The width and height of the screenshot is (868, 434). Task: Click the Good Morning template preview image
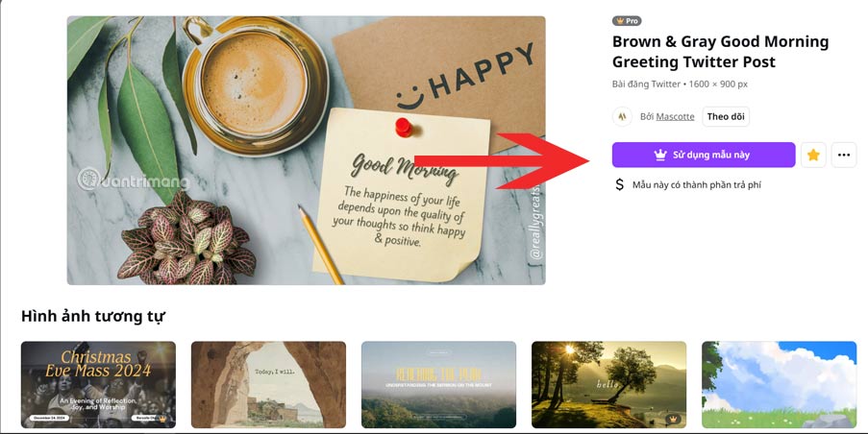tap(306, 151)
